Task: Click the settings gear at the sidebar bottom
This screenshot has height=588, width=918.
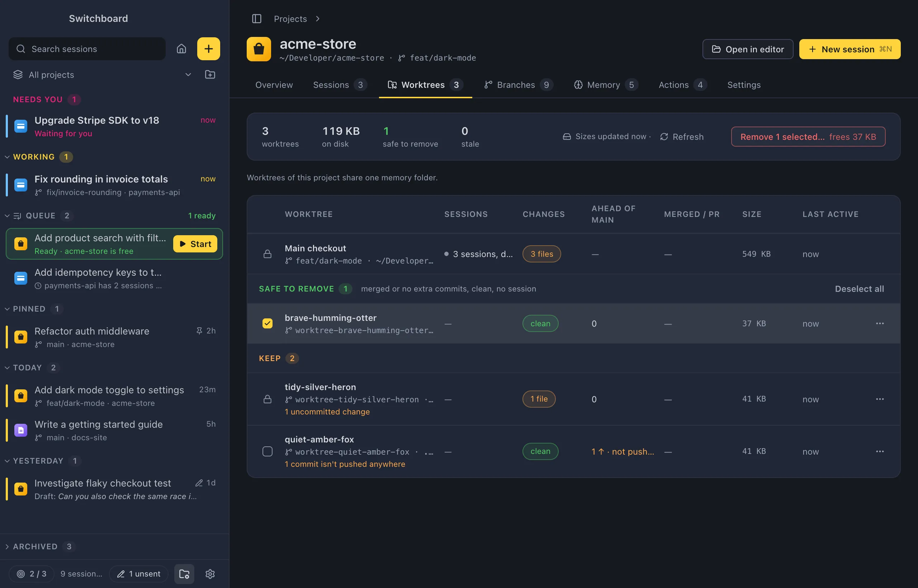Action: pos(210,574)
